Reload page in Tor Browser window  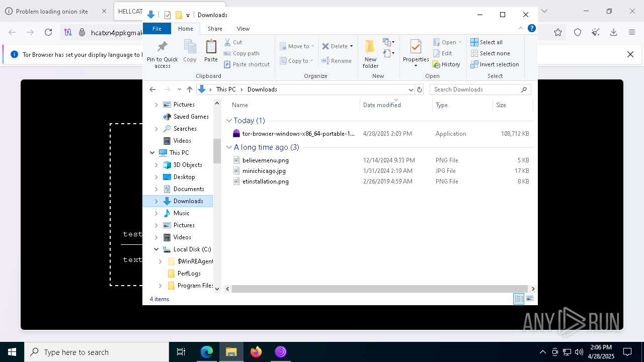point(48,32)
